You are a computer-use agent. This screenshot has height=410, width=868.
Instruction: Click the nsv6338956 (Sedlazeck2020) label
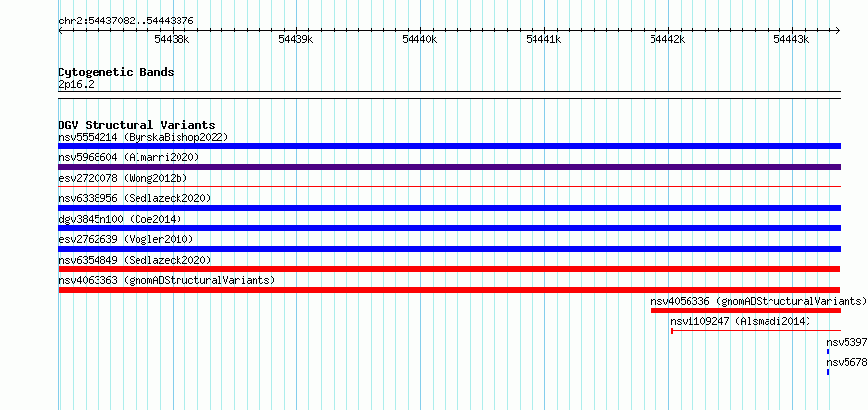(135, 198)
